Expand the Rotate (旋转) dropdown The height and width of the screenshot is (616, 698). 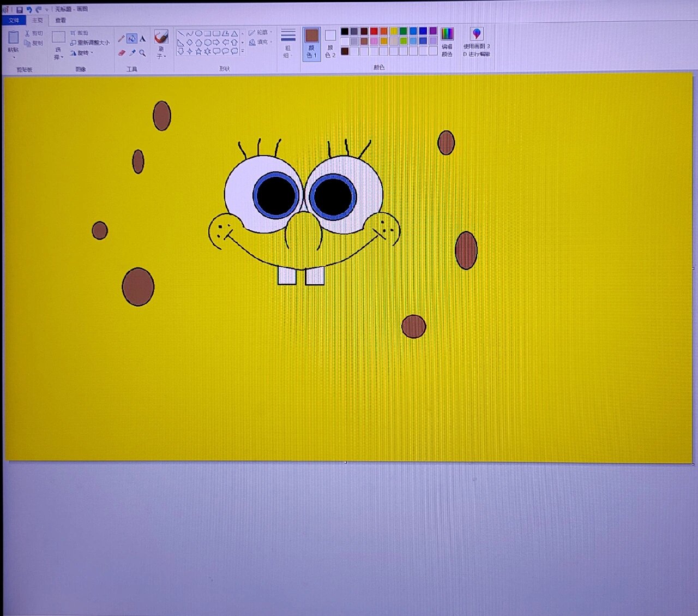pyautogui.click(x=83, y=53)
